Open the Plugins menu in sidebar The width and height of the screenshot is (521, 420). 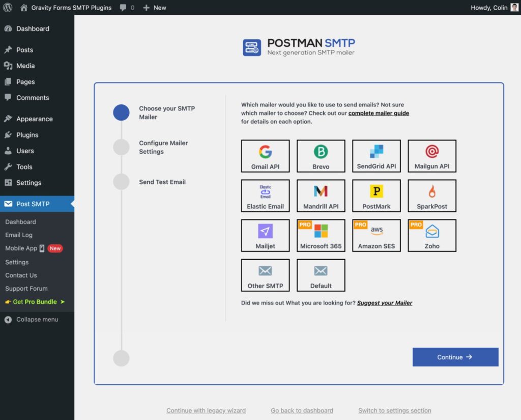pos(27,135)
